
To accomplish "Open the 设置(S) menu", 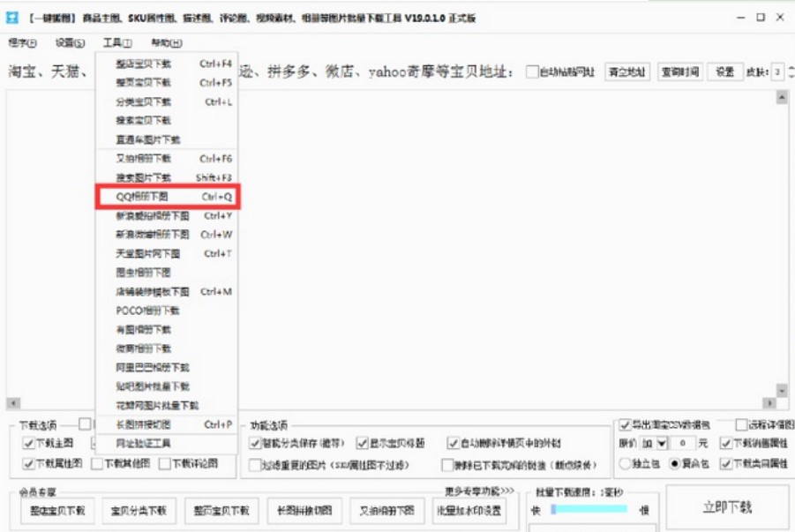I will click(70, 42).
